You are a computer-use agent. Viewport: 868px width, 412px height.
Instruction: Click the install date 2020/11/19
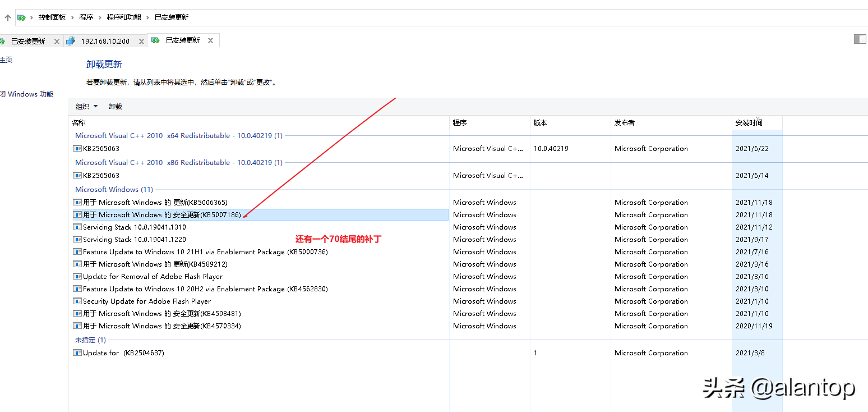tap(754, 326)
